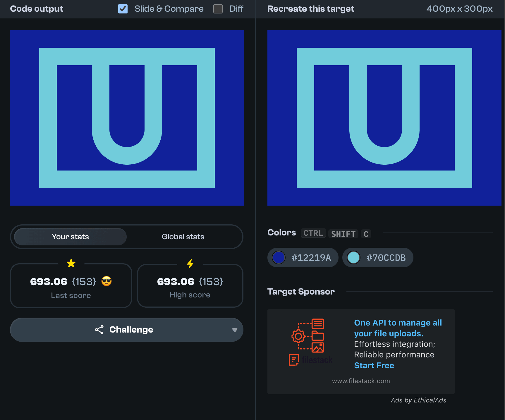505x420 pixels.
Task: Click the CTRL keyboard shortcut key badge
Action: (x=313, y=233)
